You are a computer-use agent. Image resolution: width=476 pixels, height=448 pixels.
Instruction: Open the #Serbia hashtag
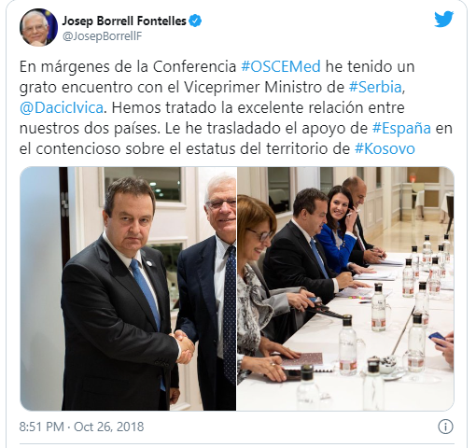pyautogui.click(x=375, y=87)
